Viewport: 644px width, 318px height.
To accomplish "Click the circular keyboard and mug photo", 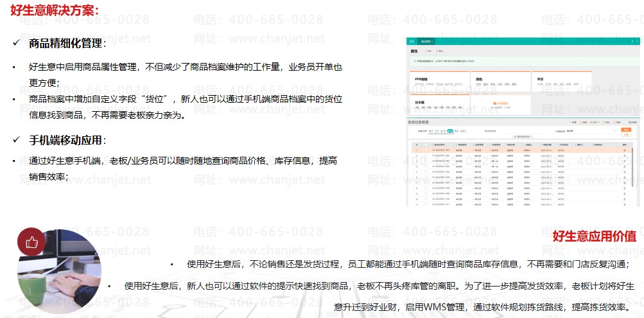I will tap(59, 271).
